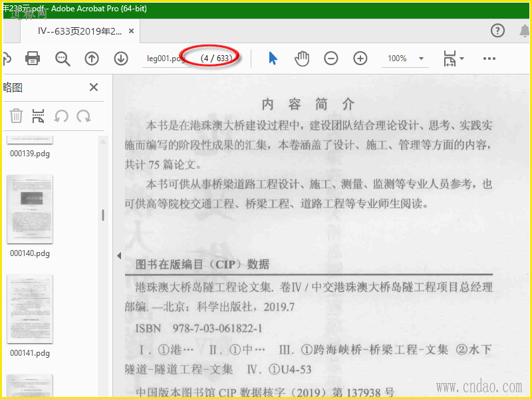Rotate page clockwise
The height and width of the screenshot is (399, 532).
[x=84, y=116]
